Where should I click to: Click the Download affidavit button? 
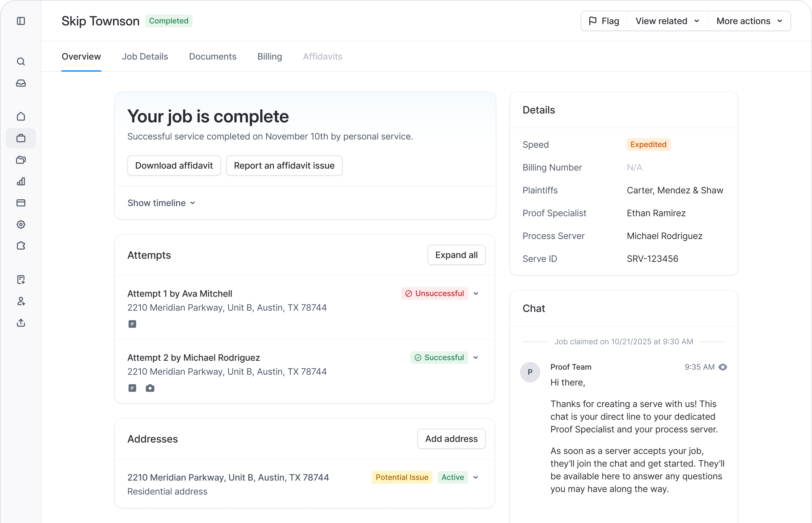(x=174, y=165)
